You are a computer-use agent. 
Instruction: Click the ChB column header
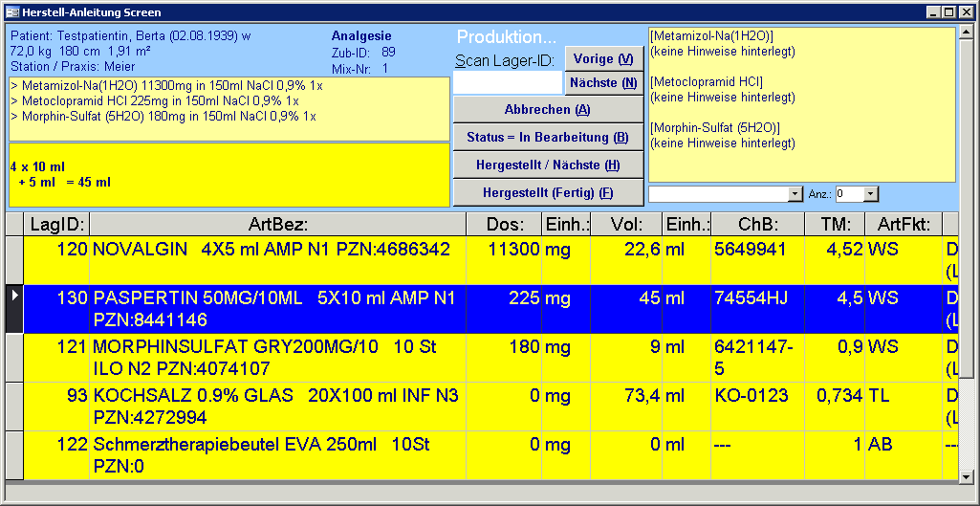pos(757,224)
